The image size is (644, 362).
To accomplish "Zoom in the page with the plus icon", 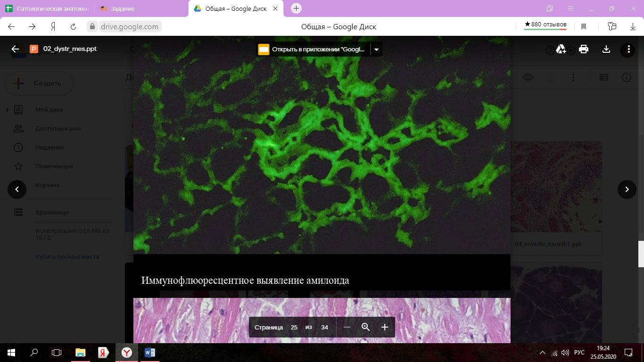I will (x=385, y=327).
